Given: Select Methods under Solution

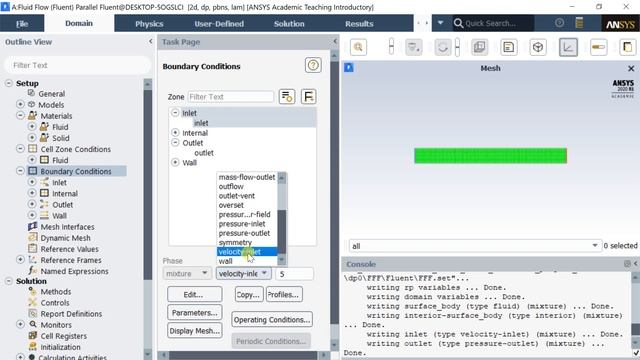Looking at the screenshot, I should pyautogui.click(x=56, y=291).
